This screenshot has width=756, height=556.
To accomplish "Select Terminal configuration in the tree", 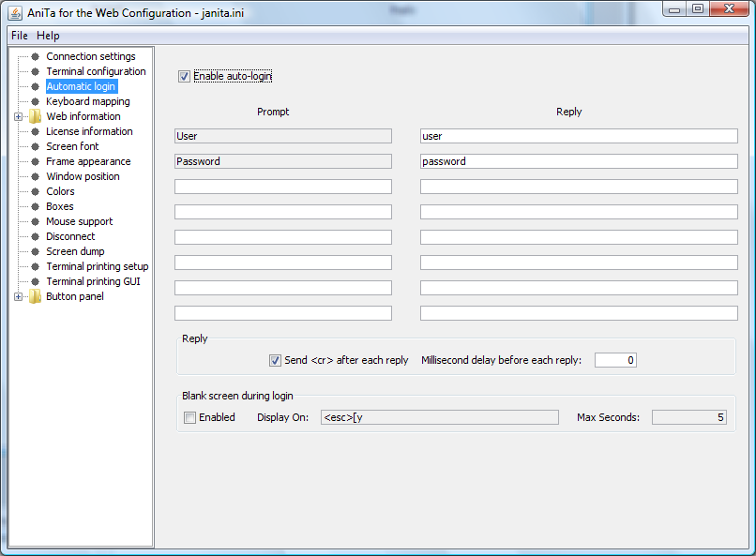I will coord(96,71).
